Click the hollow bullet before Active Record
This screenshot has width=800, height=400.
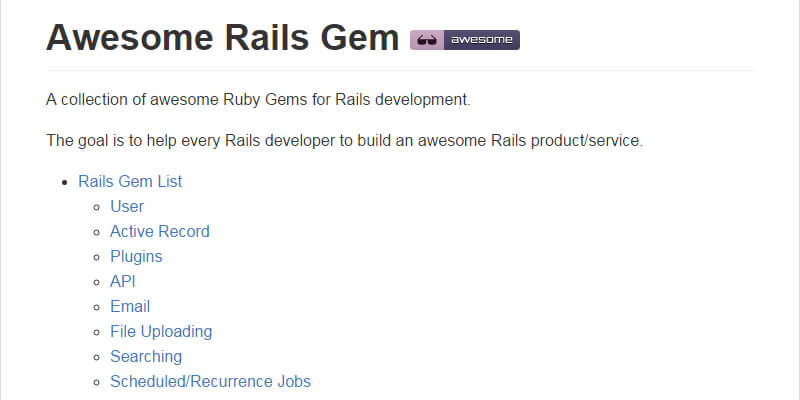(x=97, y=232)
